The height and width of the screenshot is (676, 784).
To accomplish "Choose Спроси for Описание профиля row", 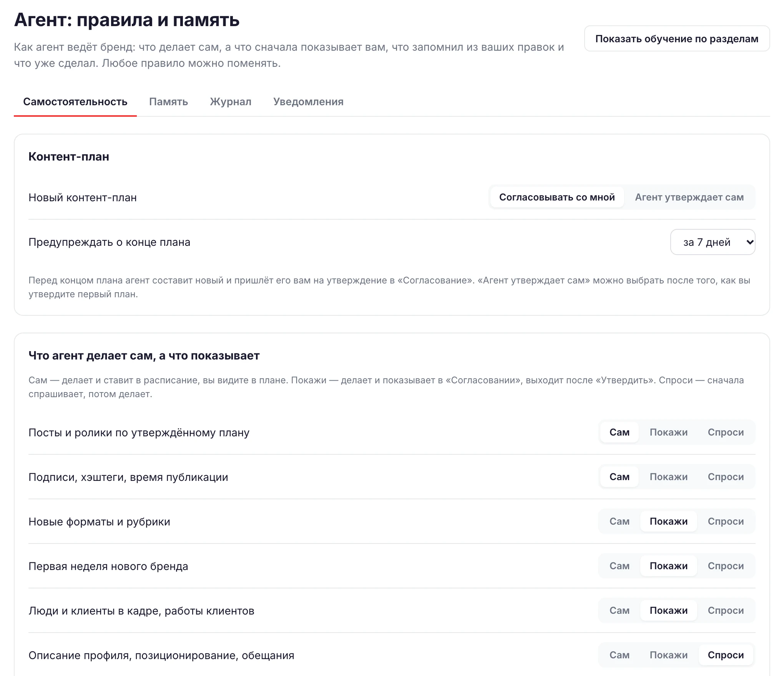I will click(726, 655).
